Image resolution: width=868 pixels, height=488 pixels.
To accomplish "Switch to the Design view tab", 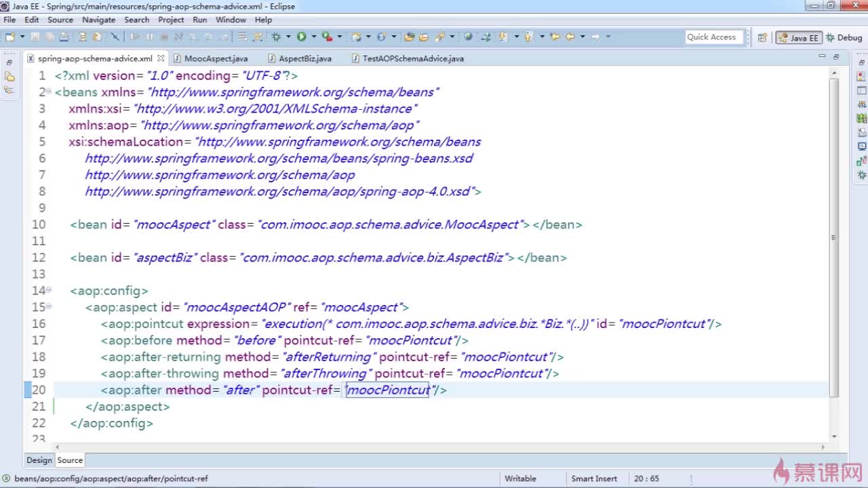I will coord(39,460).
